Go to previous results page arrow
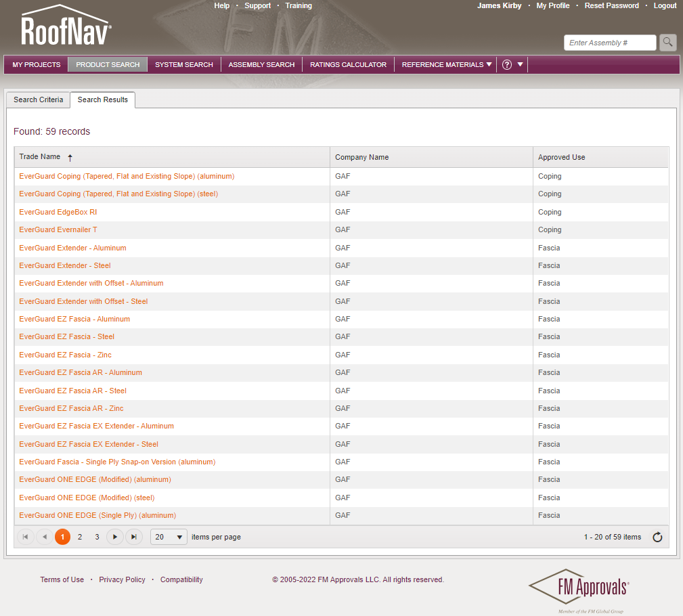This screenshot has height=616, width=683. pos(45,537)
